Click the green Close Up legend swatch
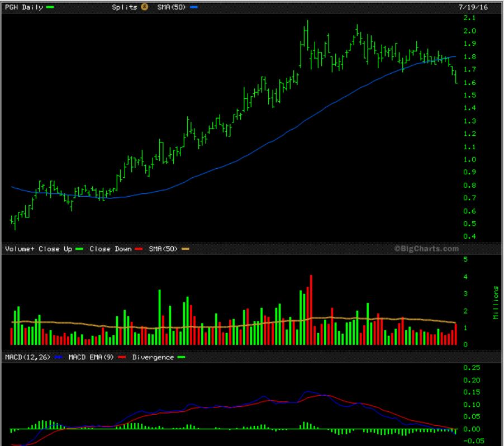This screenshot has height=446, width=504. pos(79,249)
